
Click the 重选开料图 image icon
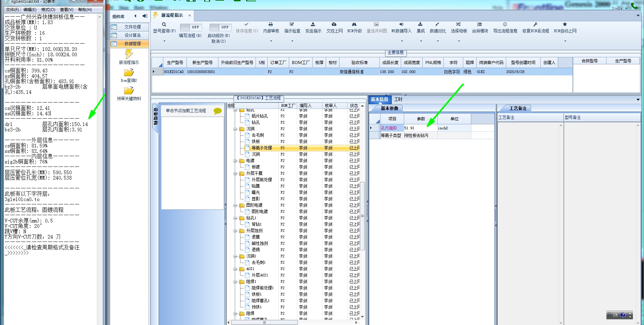[x=376, y=24]
